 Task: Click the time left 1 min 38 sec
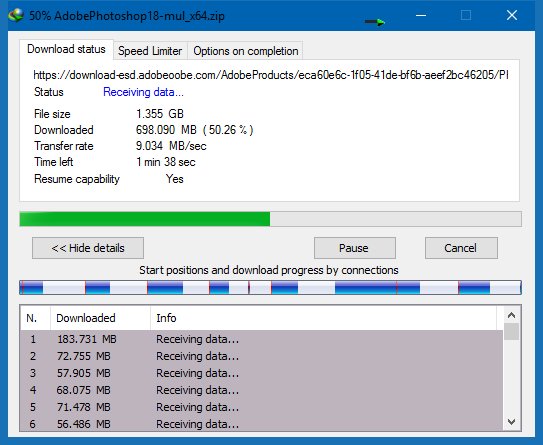coord(166,162)
